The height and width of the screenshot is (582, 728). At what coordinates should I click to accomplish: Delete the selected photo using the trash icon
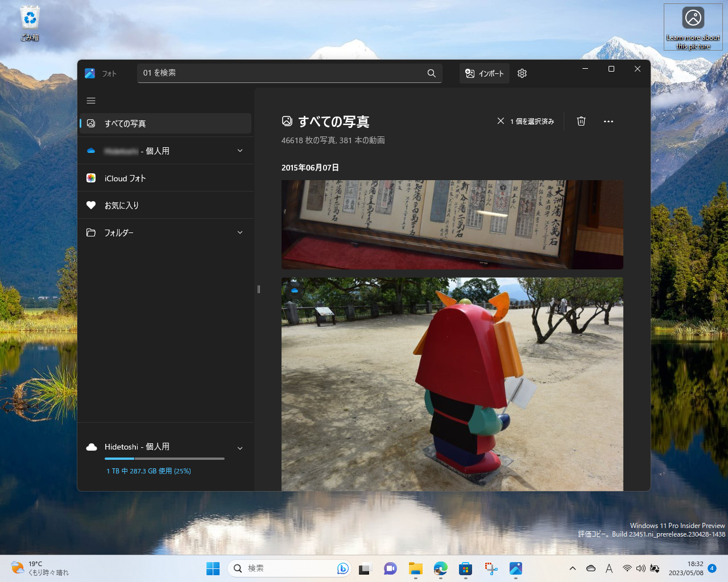click(x=581, y=121)
